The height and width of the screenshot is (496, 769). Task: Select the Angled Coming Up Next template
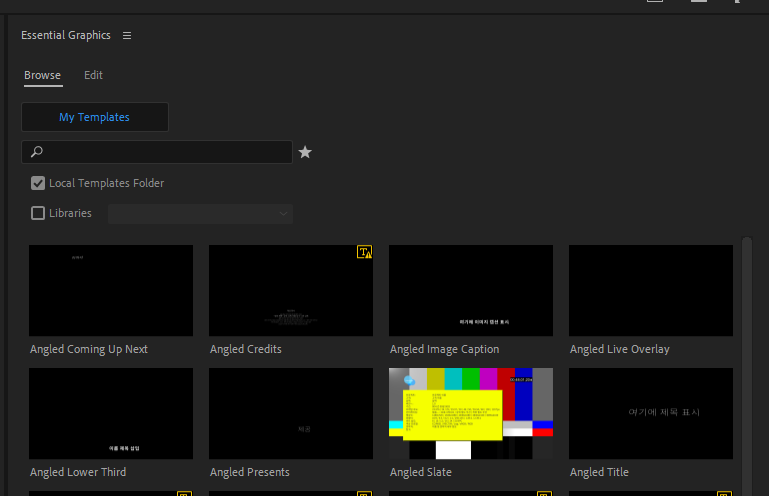[110, 290]
